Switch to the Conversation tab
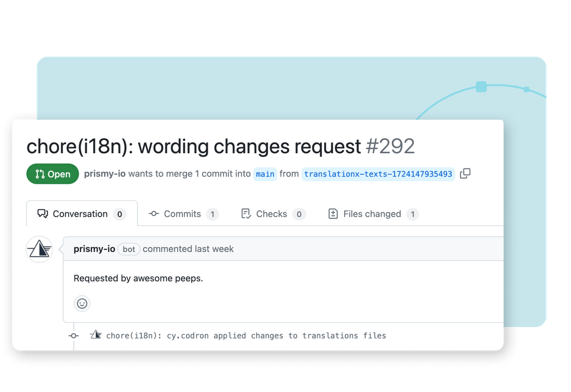The width and height of the screenshot is (571, 392). (81, 214)
